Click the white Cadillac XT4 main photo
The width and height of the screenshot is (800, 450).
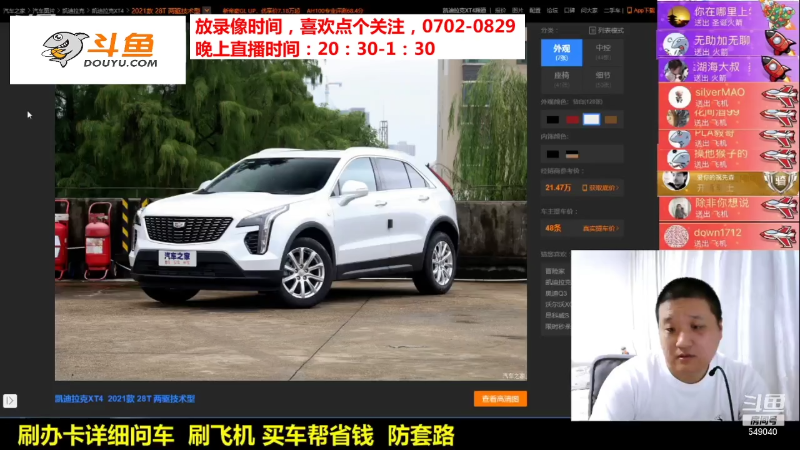click(291, 220)
